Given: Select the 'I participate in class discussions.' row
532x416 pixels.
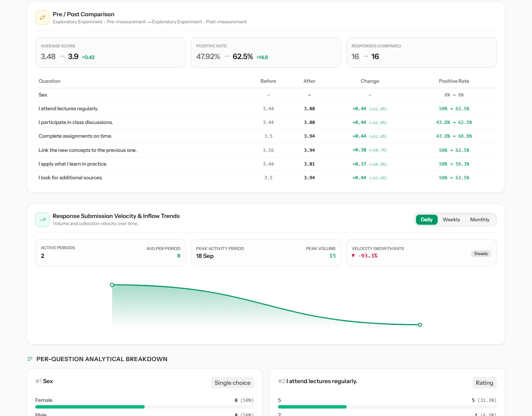Looking at the screenshot, I should click(x=266, y=122).
